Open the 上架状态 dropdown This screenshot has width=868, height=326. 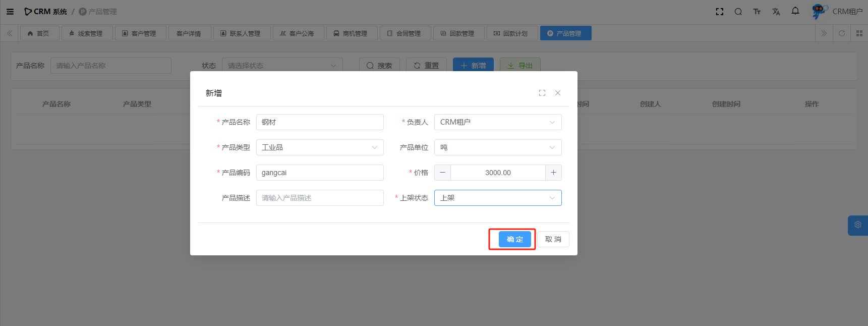point(497,198)
